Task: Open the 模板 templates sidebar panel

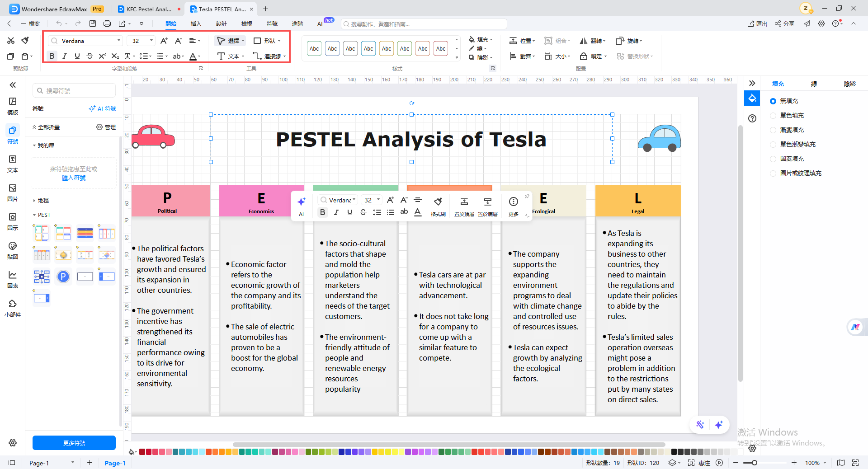Action: (13, 106)
